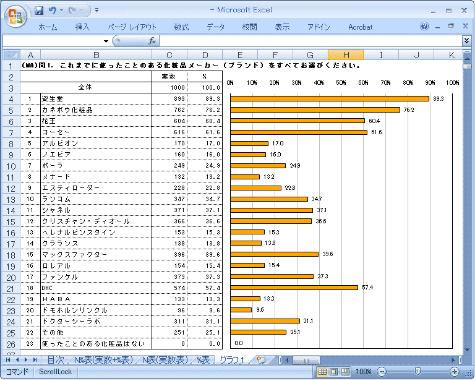This screenshot has width=475, height=380.
Task: Open Customize Quick Access Toolbar dropdown
Action: click(x=97, y=10)
